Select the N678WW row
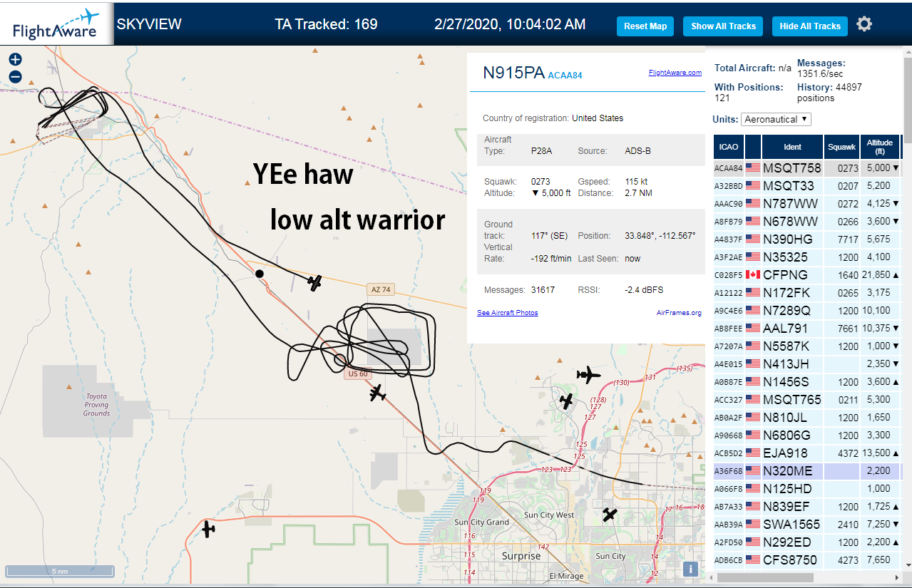912x588 pixels. (806, 222)
